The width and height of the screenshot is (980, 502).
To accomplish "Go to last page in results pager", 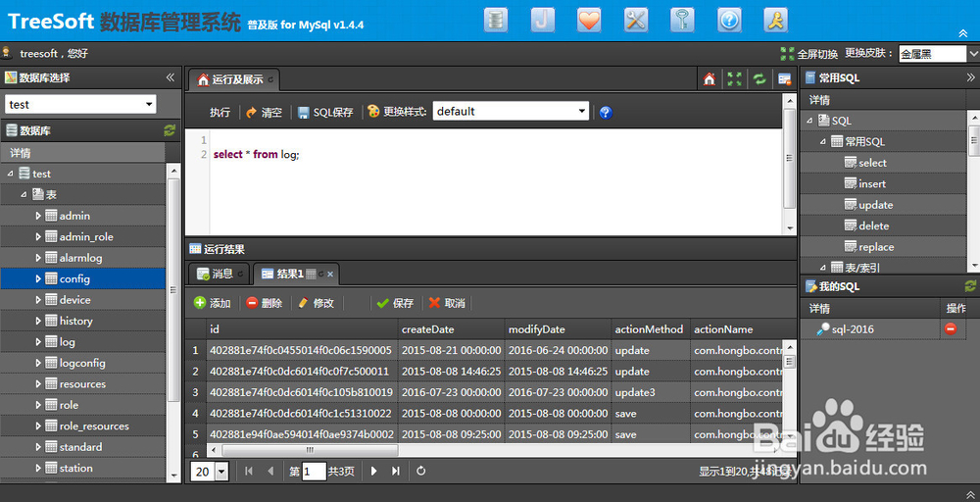I will tap(396, 472).
